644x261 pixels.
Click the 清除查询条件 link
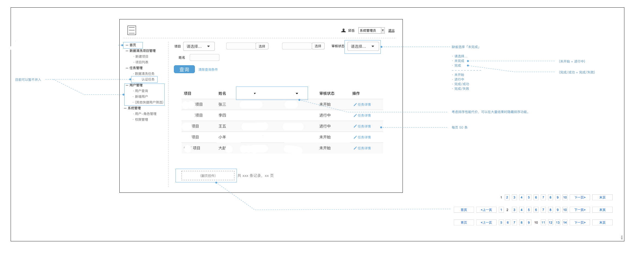coord(208,70)
